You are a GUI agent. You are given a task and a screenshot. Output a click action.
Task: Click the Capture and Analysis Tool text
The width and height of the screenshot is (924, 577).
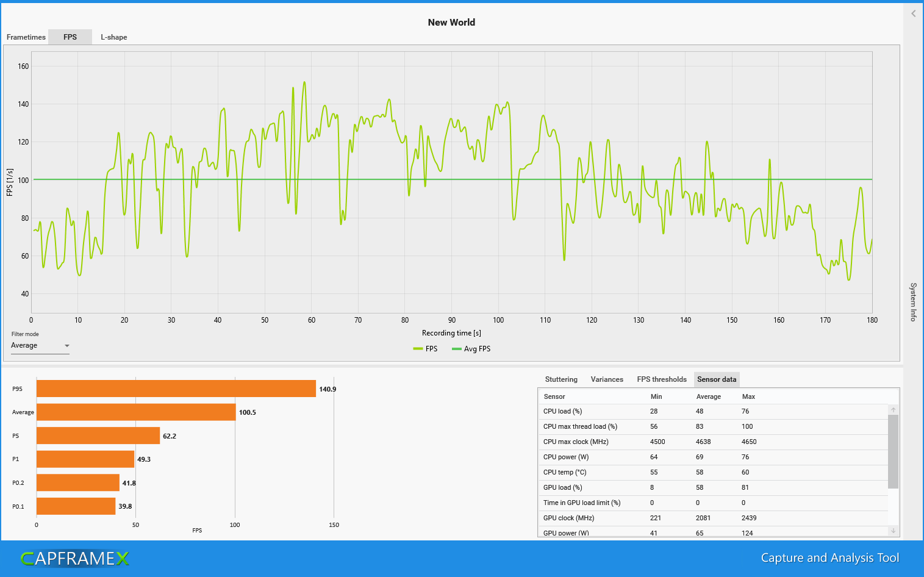(830, 558)
